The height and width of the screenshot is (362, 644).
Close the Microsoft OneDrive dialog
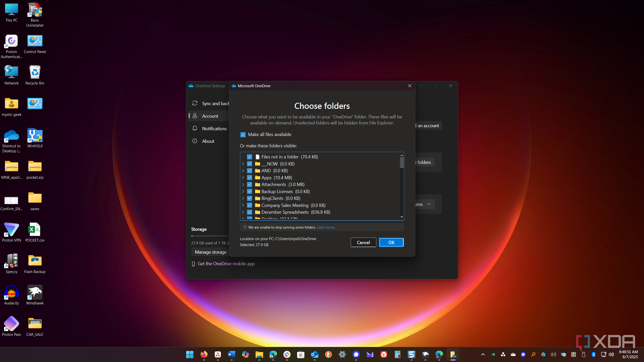point(410,86)
